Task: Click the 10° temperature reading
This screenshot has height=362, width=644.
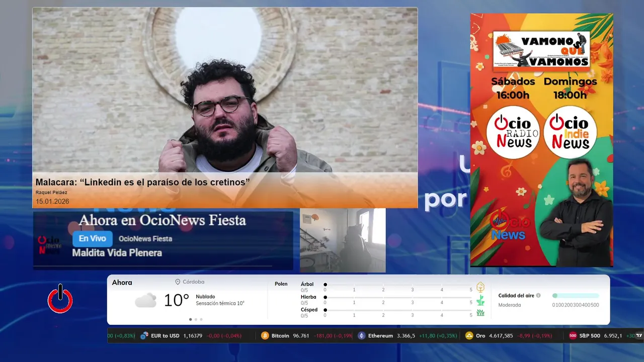Action: tap(177, 300)
